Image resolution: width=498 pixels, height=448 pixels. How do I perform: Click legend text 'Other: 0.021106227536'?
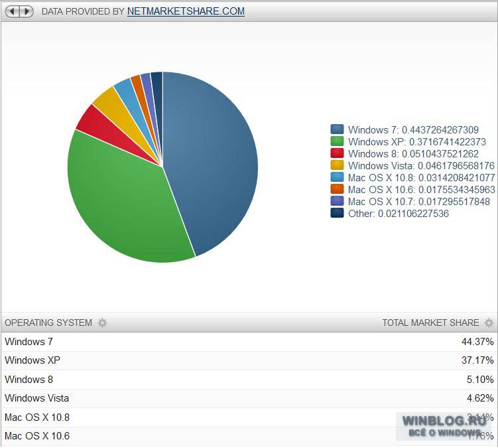399,213
